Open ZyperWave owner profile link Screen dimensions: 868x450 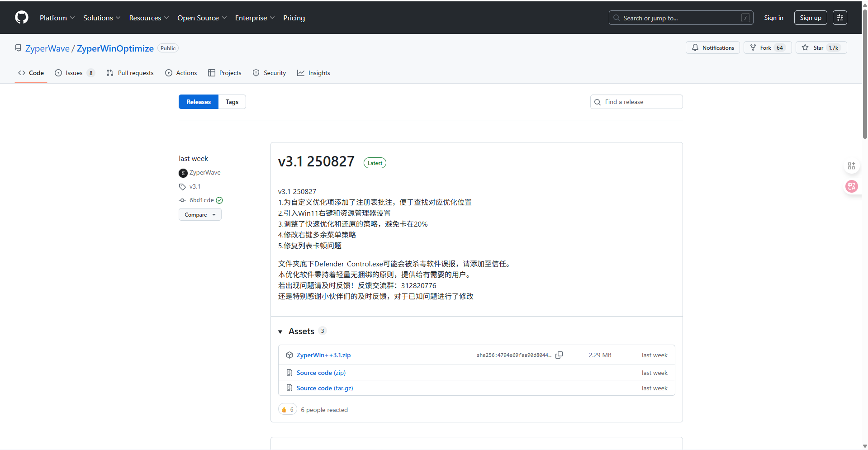click(x=47, y=48)
